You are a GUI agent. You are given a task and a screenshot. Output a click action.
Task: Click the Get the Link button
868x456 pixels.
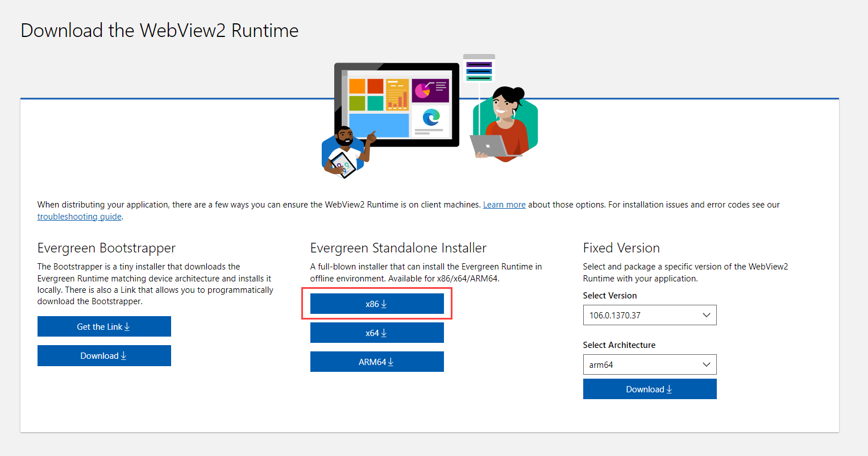point(104,326)
